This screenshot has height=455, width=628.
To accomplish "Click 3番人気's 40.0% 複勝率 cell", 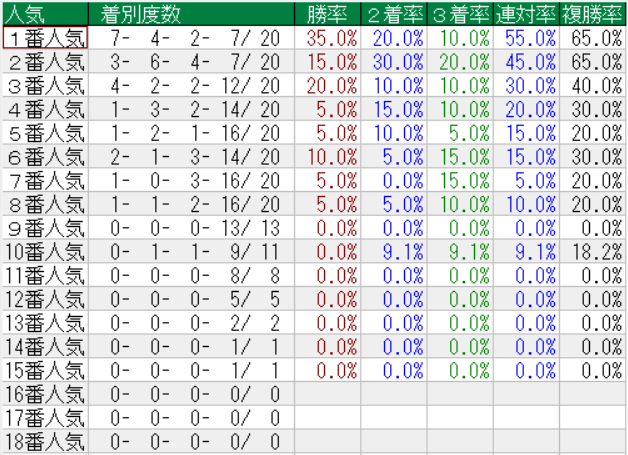I will point(595,85).
